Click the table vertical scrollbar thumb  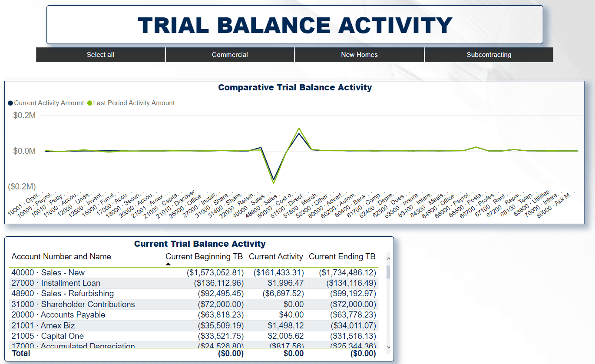388,272
